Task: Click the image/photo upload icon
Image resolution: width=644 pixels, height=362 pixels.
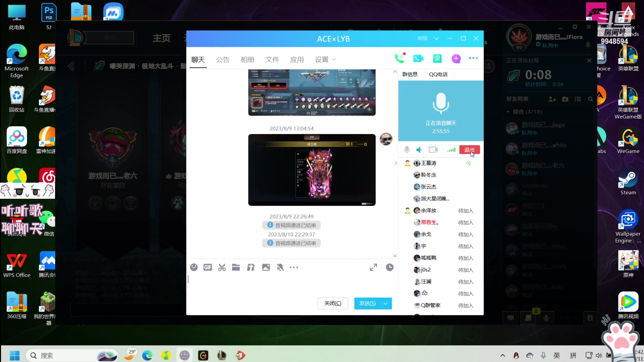Action: [266, 267]
